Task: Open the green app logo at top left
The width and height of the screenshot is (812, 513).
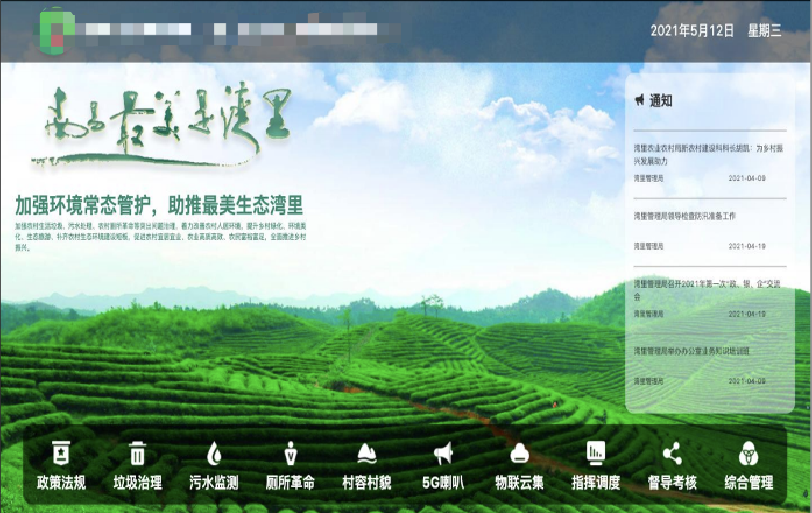Action: tap(55, 30)
